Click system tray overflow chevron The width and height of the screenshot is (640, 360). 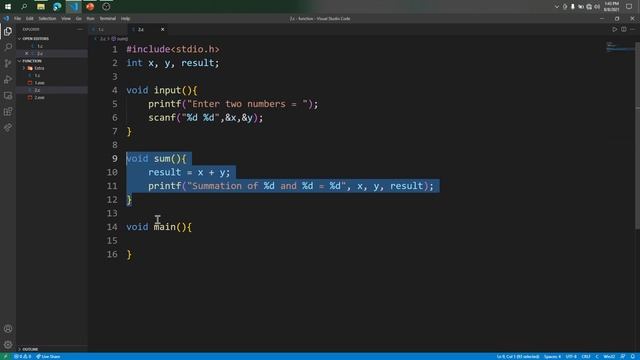(x=556, y=7)
